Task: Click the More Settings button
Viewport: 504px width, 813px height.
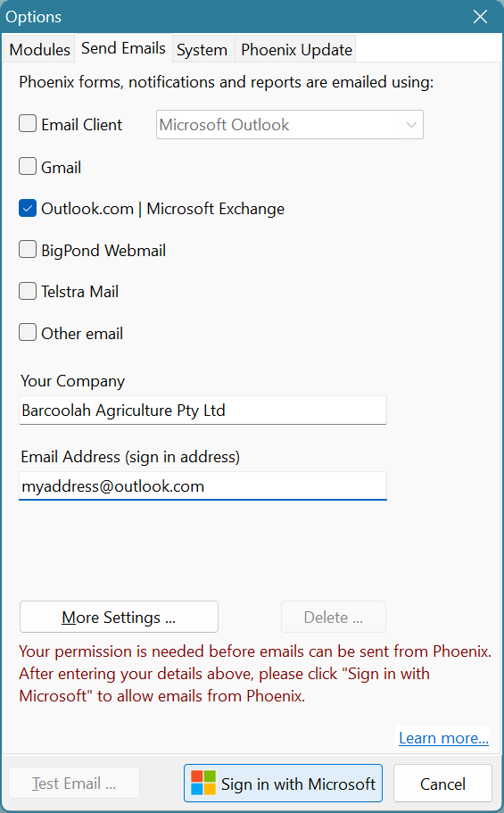Action: point(119,617)
